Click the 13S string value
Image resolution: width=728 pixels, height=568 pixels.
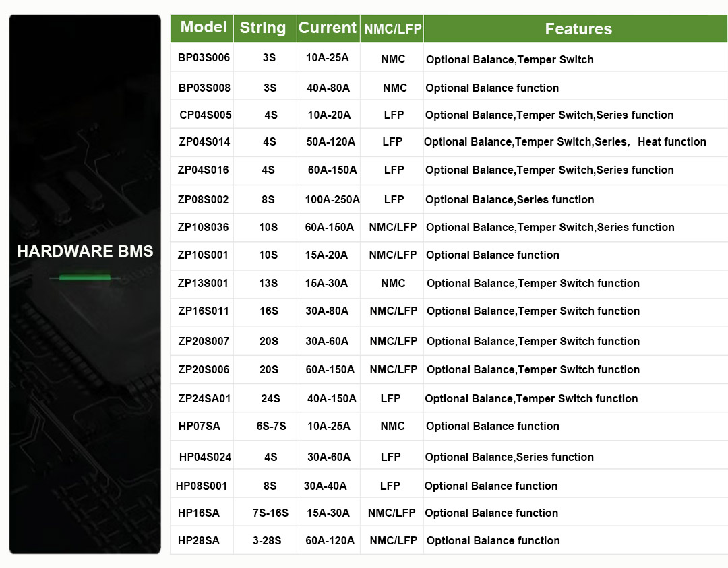click(268, 283)
